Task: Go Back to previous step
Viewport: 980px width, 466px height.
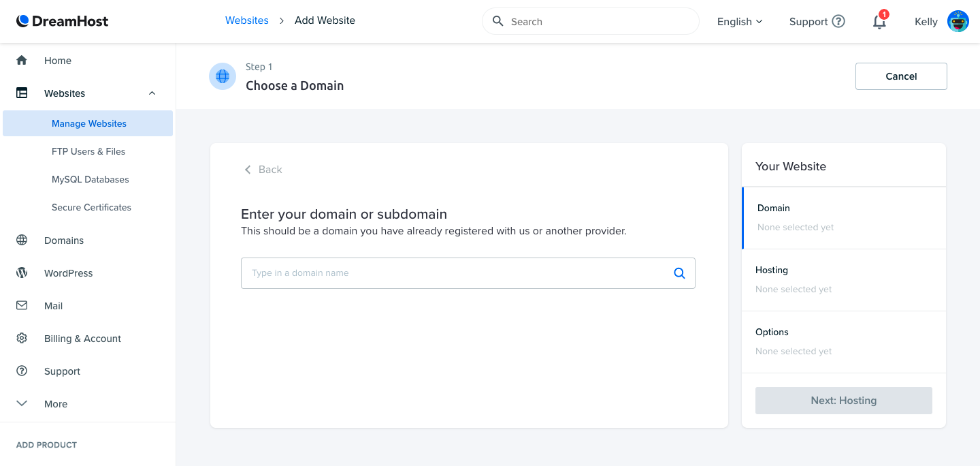Action: (x=263, y=170)
